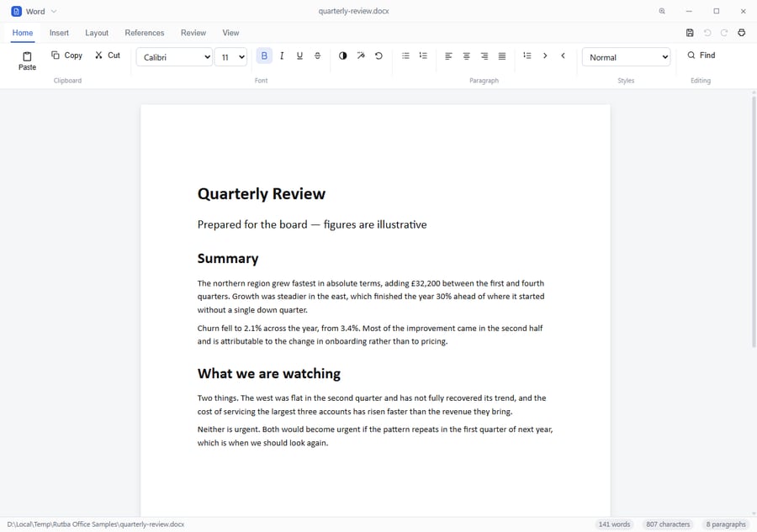Maximize the Word window
This screenshot has width=757, height=532.
(717, 11)
